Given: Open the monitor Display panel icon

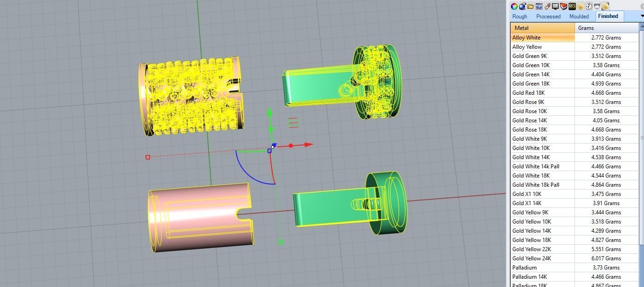Looking at the screenshot, I should click(555, 6).
